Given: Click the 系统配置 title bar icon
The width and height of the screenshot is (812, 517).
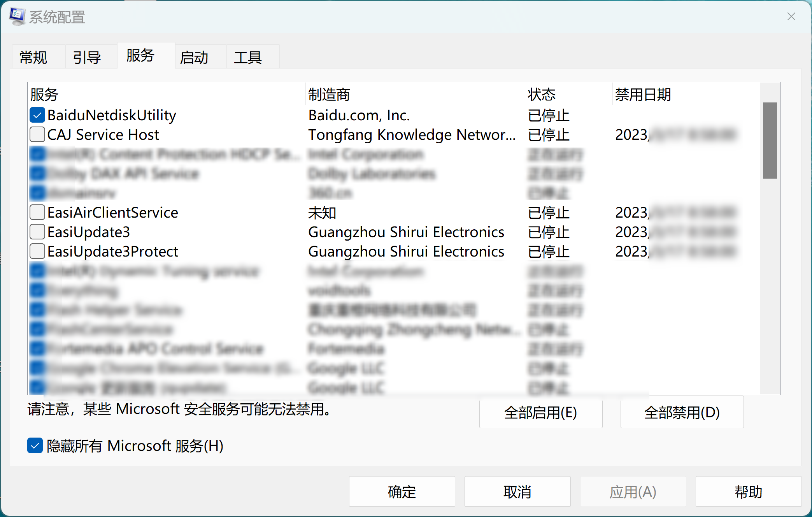Looking at the screenshot, I should (x=17, y=17).
